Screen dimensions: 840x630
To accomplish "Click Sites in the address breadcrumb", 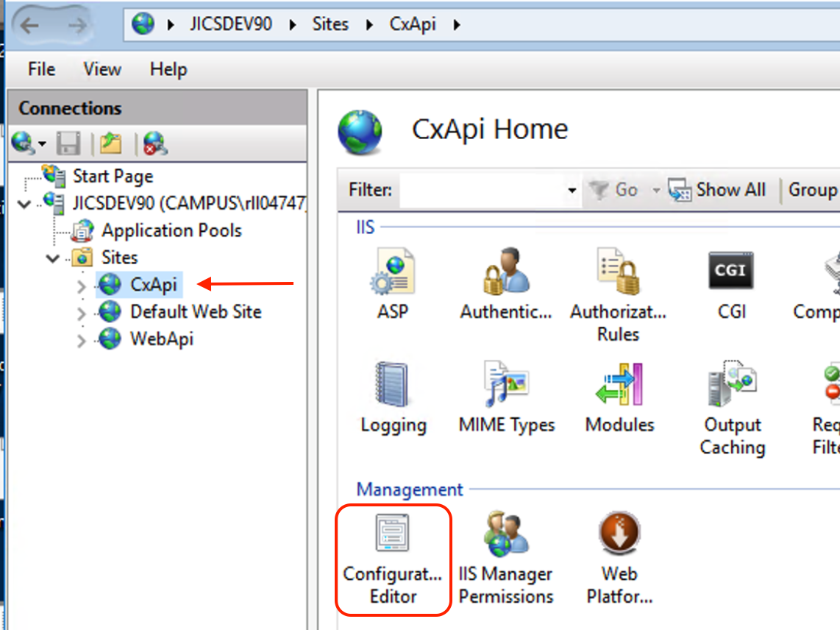I will point(330,24).
